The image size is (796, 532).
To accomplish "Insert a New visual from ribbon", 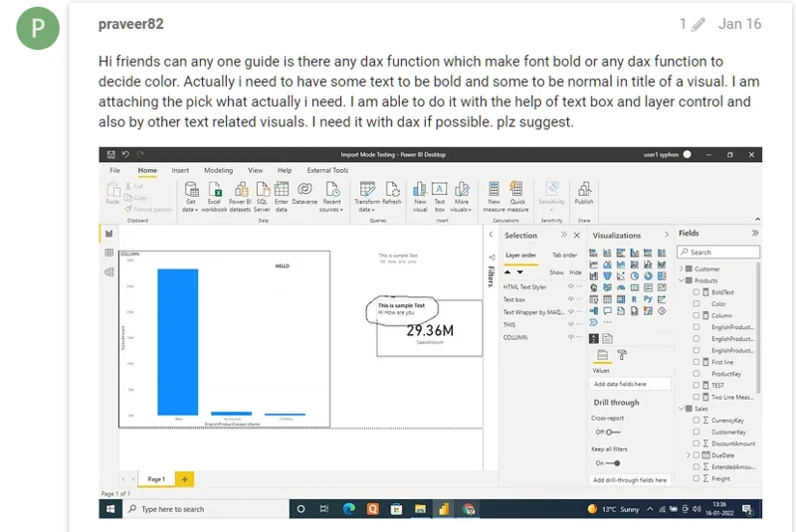I will tap(420, 196).
